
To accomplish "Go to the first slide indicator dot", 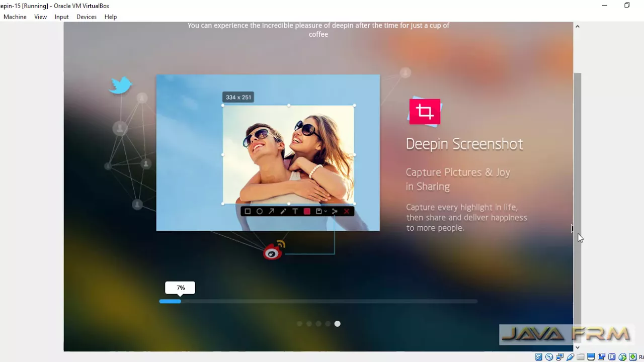I will (x=300, y=324).
